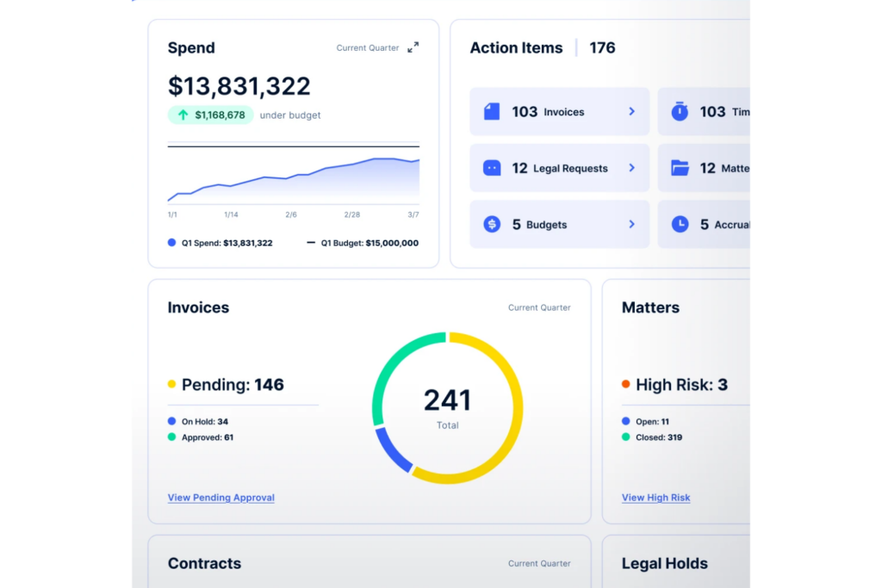882x588 pixels.
Task: Click the Action Items count 176
Action: [x=602, y=48]
